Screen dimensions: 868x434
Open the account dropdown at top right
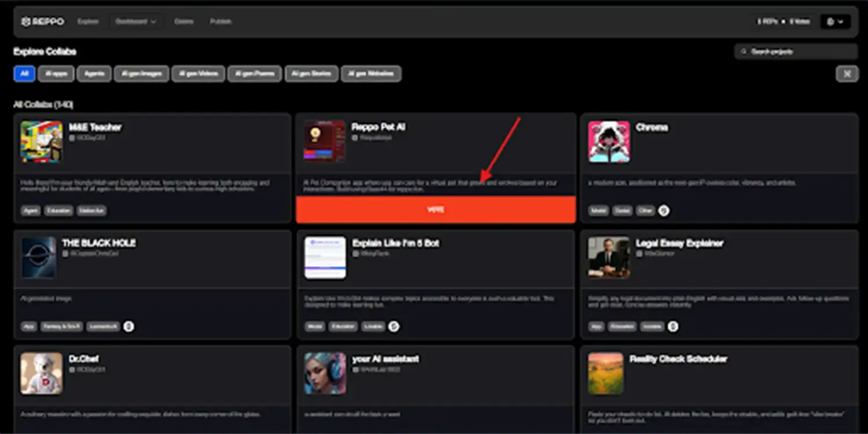click(835, 22)
